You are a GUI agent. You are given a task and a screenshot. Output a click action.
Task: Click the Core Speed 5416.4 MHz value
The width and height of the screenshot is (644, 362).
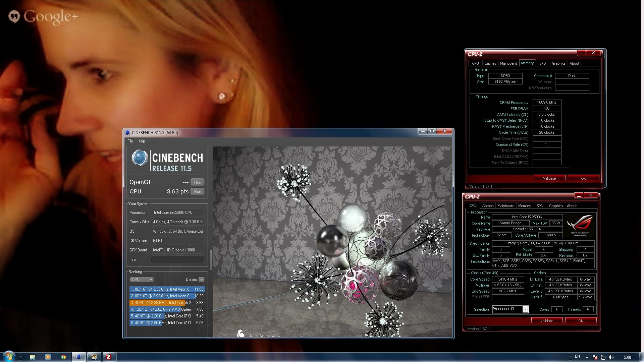coord(508,279)
